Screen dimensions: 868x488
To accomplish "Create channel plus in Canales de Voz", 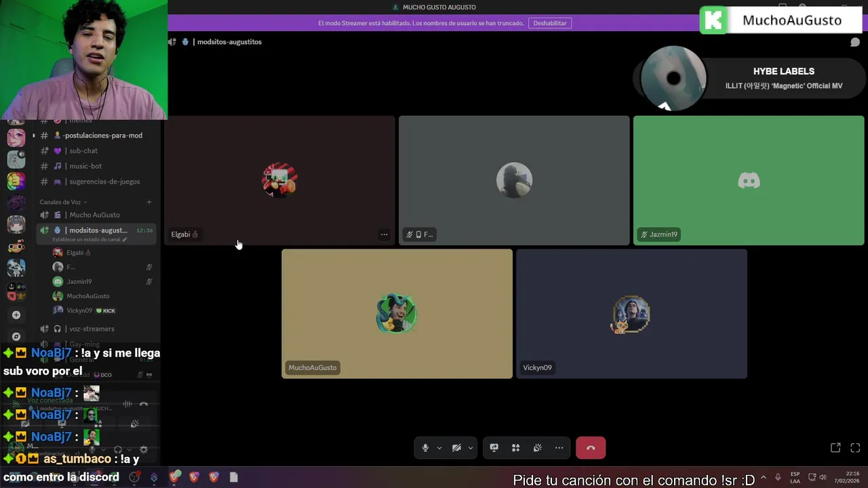I will pyautogui.click(x=149, y=202).
